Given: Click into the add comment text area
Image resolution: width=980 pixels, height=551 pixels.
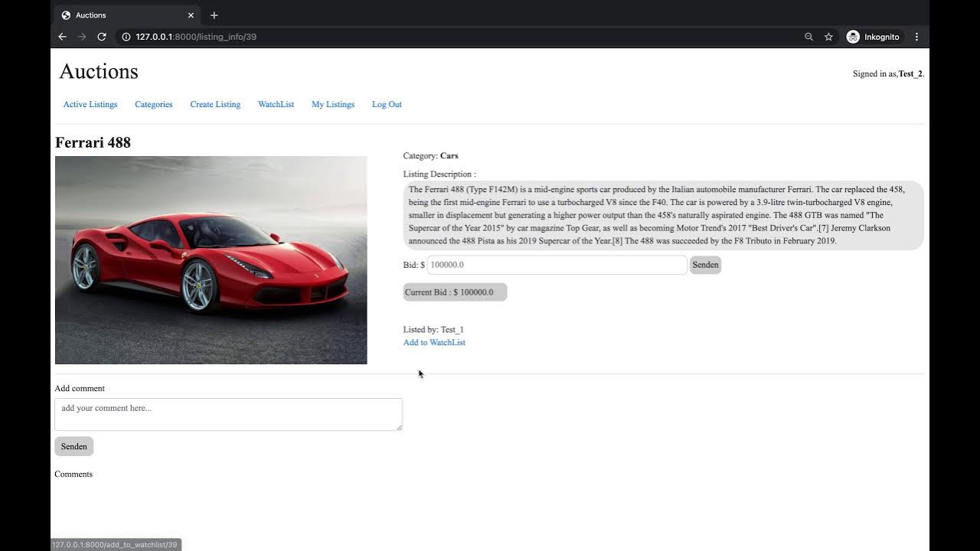Looking at the screenshot, I should (x=228, y=414).
